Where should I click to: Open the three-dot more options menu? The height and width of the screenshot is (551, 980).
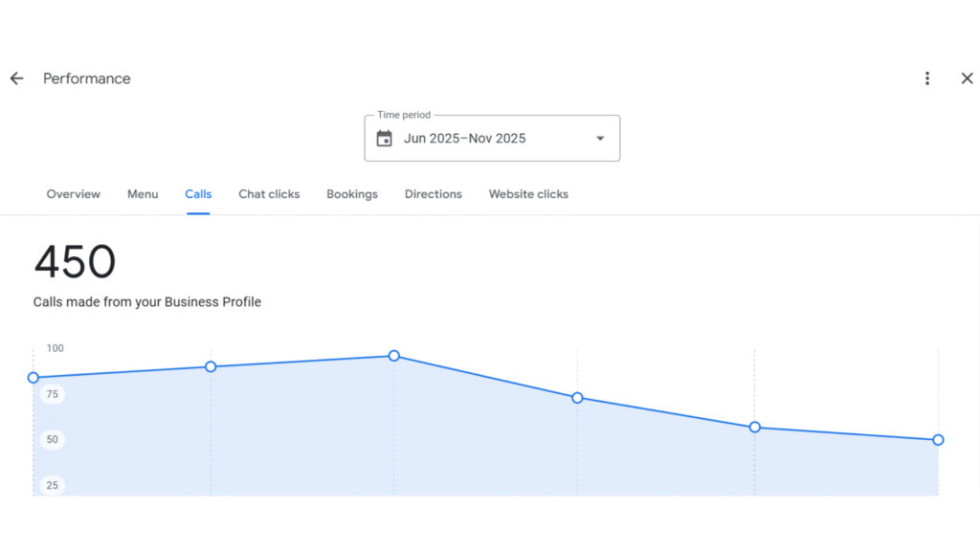pyautogui.click(x=926, y=78)
